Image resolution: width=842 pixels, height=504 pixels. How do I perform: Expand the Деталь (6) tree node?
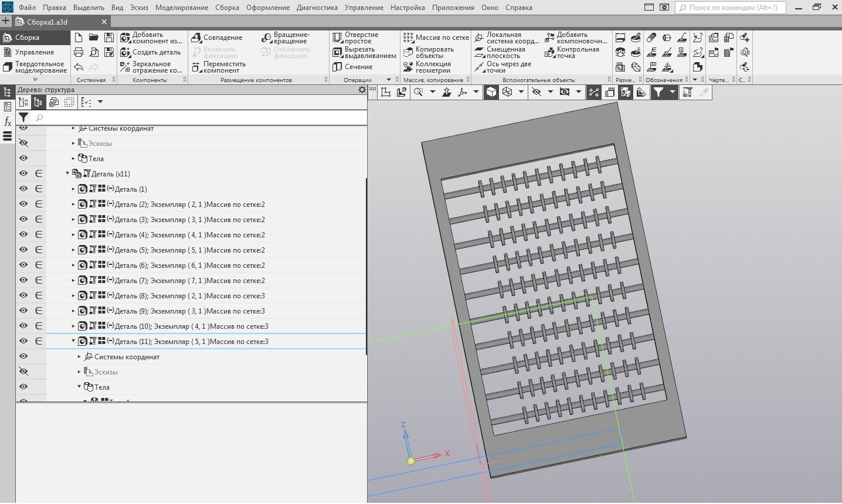(x=73, y=265)
